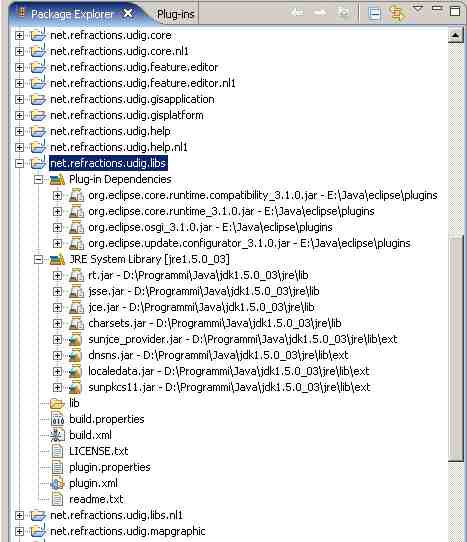Collapse the Plug-in Dependencies node
Viewport: 467px width, 542px height.
[x=39, y=179]
